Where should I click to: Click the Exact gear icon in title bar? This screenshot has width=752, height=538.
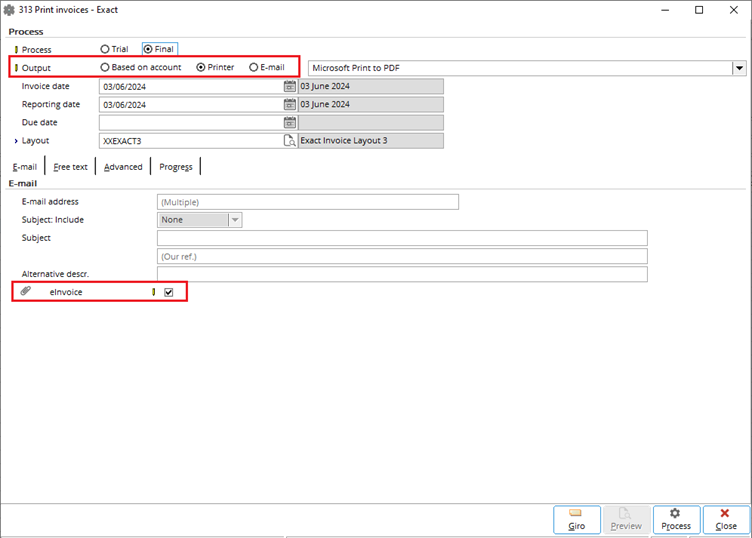(9, 10)
